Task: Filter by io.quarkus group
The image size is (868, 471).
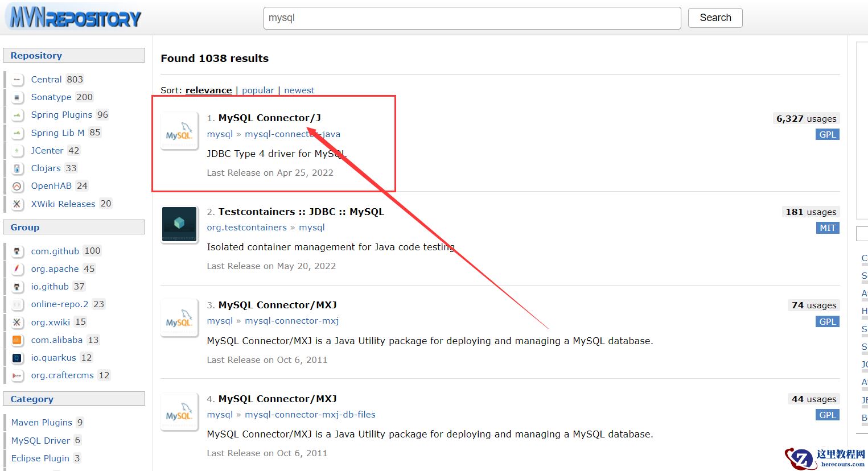Action: [54, 358]
